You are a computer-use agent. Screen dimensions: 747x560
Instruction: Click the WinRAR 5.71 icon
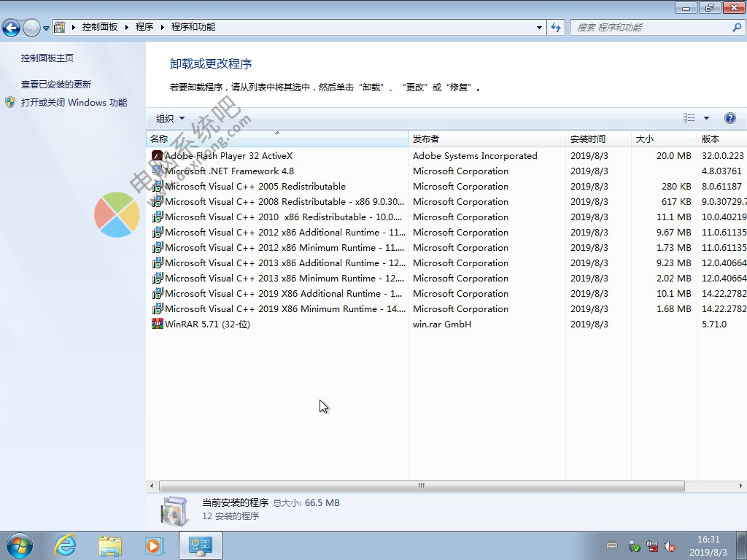coord(158,324)
